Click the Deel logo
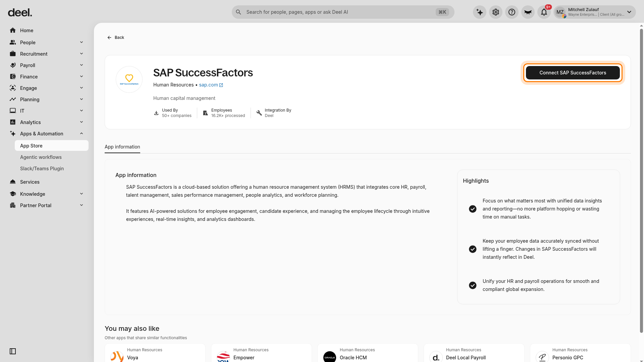This screenshot has height=362, width=644. tap(20, 13)
